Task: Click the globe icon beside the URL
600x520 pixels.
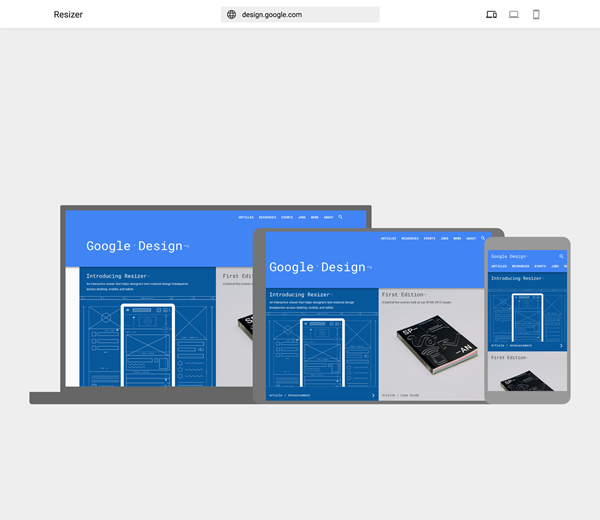Action: pos(232,15)
